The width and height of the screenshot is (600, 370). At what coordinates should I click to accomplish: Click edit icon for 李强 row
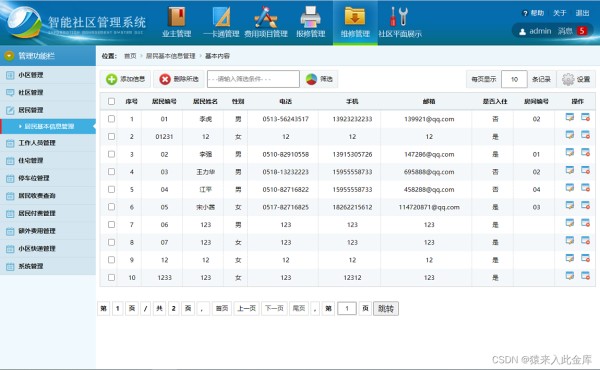click(570, 153)
